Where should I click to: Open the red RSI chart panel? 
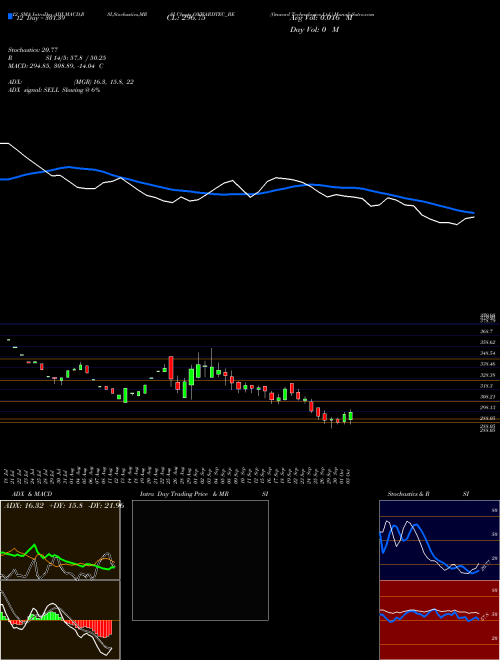pos(439,620)
